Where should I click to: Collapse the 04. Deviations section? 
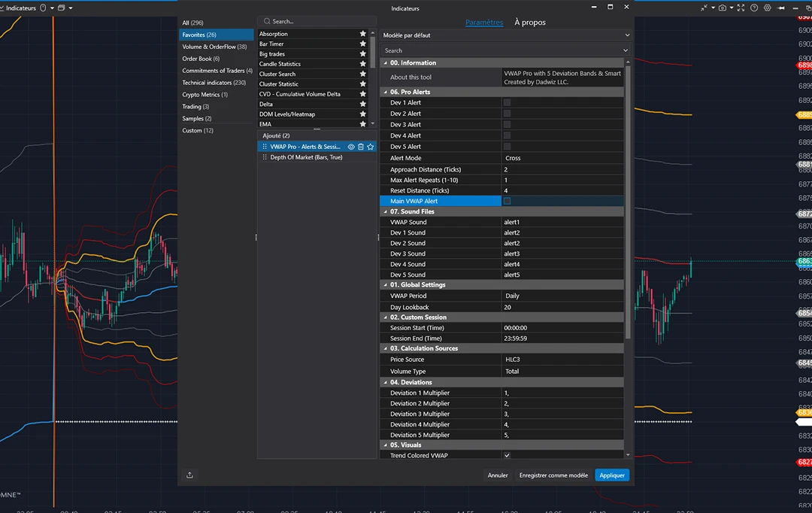[x=385, y=382]
